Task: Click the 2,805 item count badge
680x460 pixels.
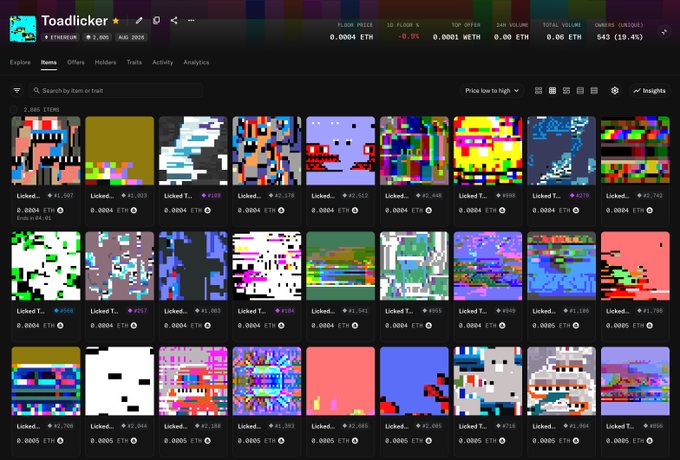Action: tap(98, 37)
